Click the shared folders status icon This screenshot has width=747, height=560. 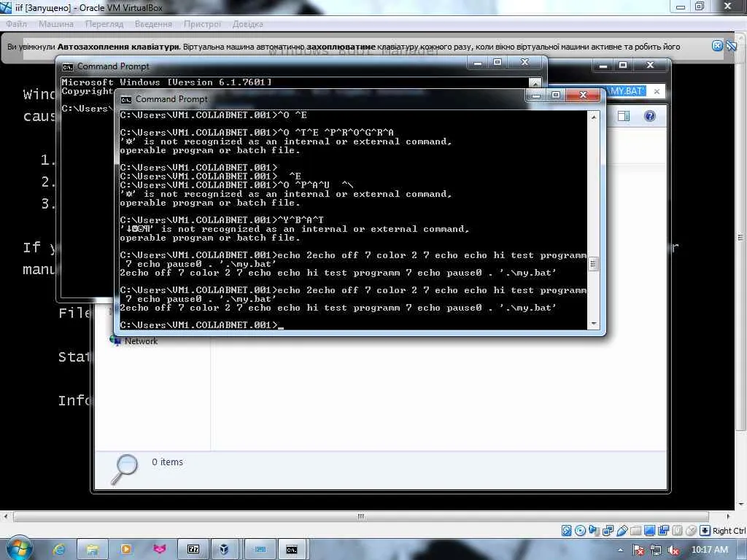635,531
